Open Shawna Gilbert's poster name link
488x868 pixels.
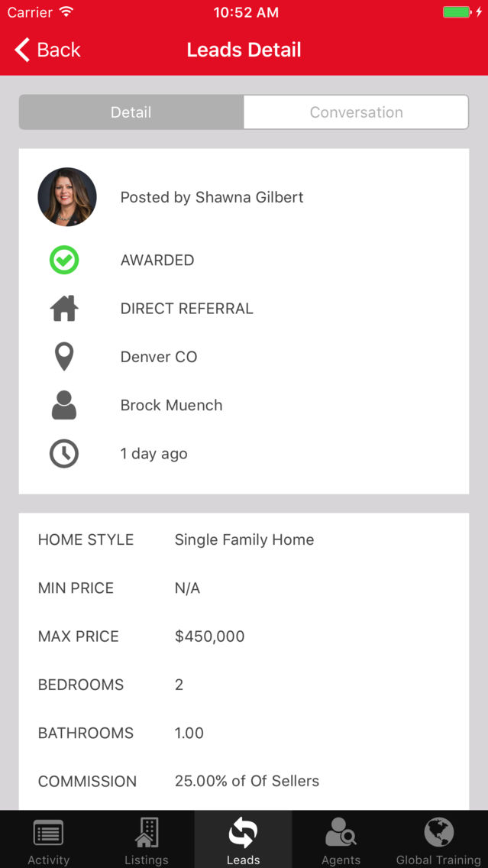tap(212, 196)
